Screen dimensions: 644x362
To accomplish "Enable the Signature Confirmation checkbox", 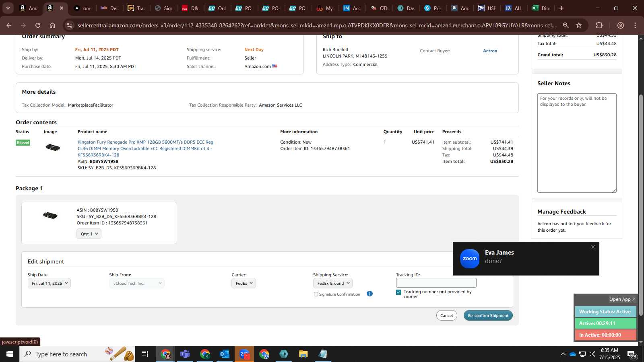I will 316,294.
